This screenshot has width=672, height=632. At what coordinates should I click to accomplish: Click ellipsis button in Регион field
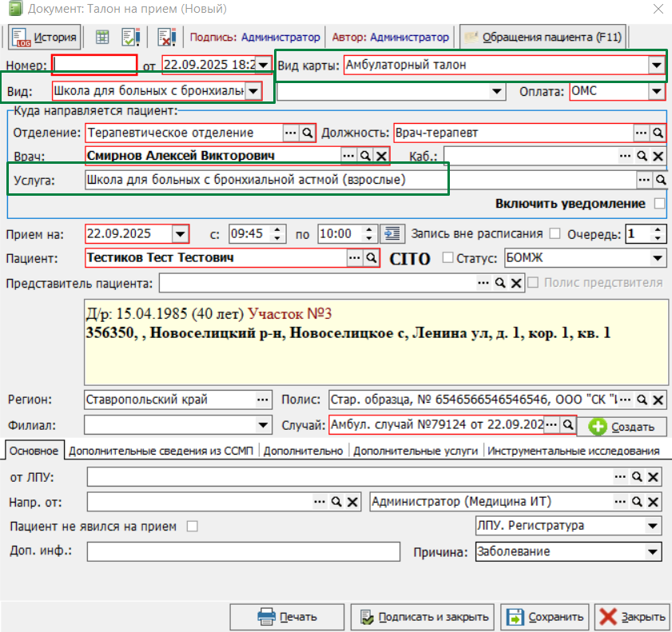(x=263, y=399)
